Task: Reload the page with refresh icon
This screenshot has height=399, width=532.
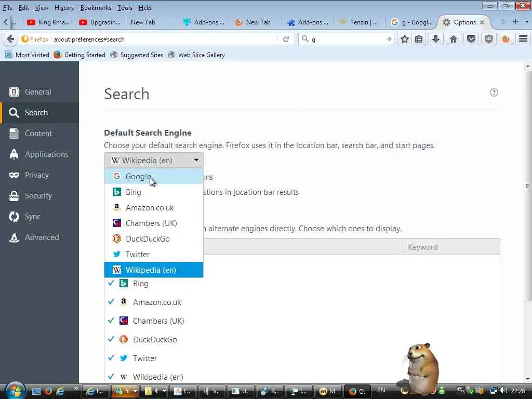Action: click(x=286, y=39)
